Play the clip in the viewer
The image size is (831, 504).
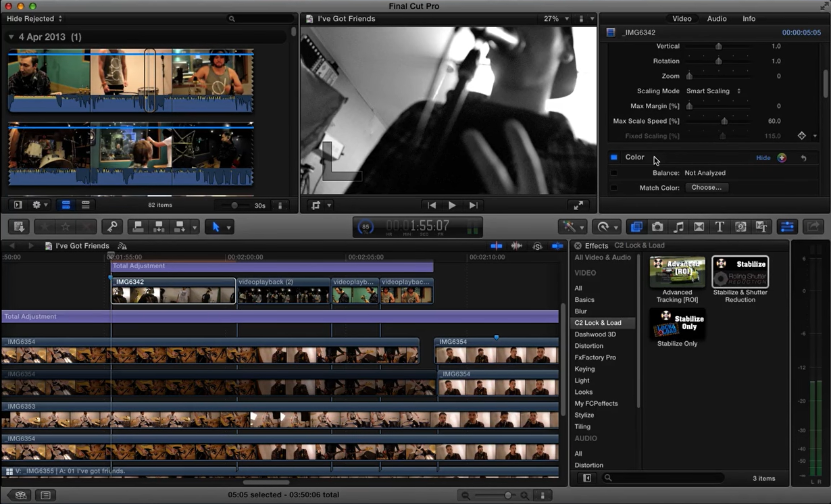point(452,205)
